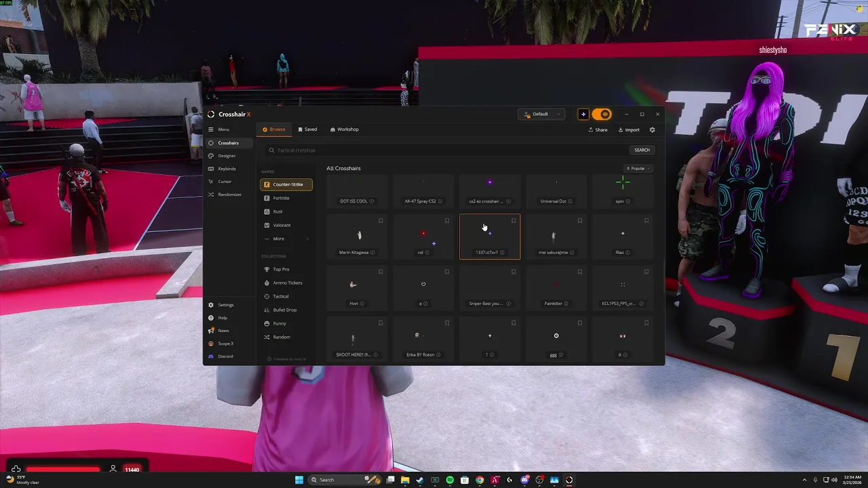Bookmark the Rias crosshair
868x488 pixels.
[646, 221]
